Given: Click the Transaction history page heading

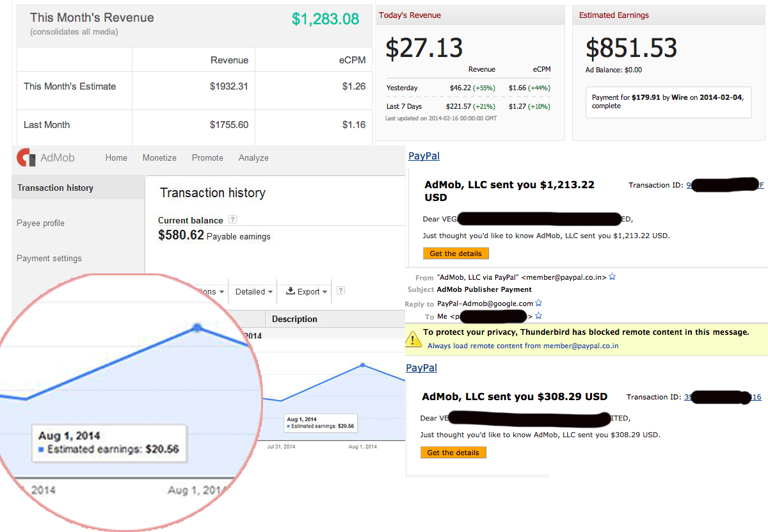Looking at the screenshot, I should click(x=212, y=193).
